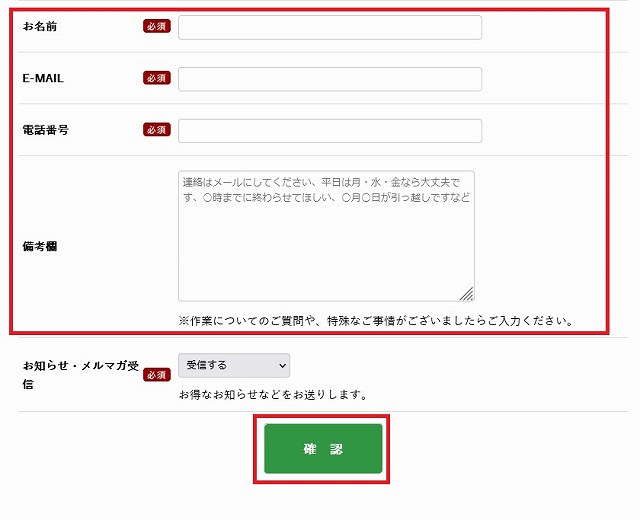
Task: Click inside the 備考欄 textarea
Action: tap(326, 250)
